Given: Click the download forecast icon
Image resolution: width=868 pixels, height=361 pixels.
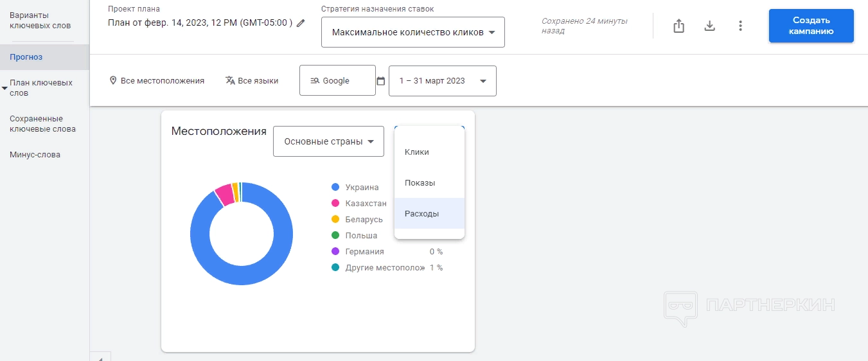Looking at the screenshot, I should click(x=709, y=26).
